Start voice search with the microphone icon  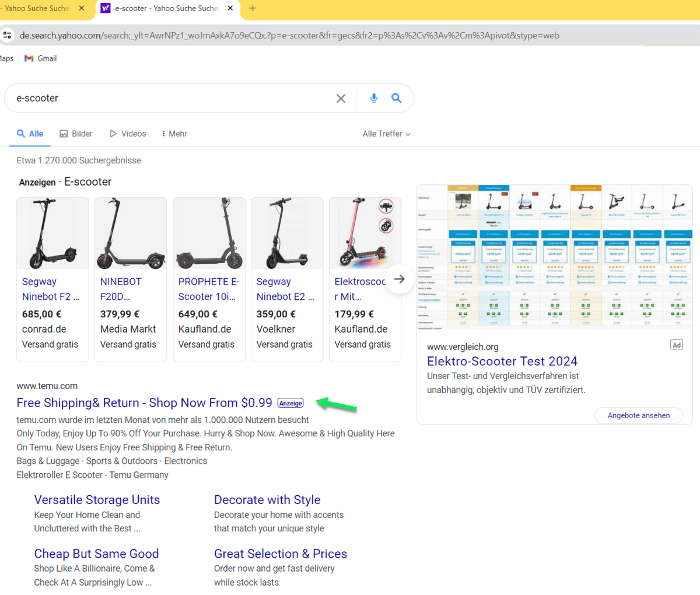coord(374,98)
